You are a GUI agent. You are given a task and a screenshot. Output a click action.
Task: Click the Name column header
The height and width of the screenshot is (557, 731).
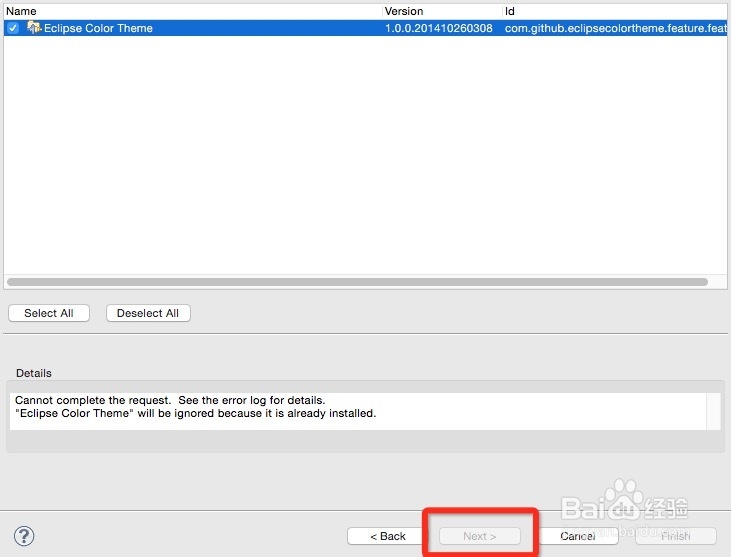pos(193,11)
